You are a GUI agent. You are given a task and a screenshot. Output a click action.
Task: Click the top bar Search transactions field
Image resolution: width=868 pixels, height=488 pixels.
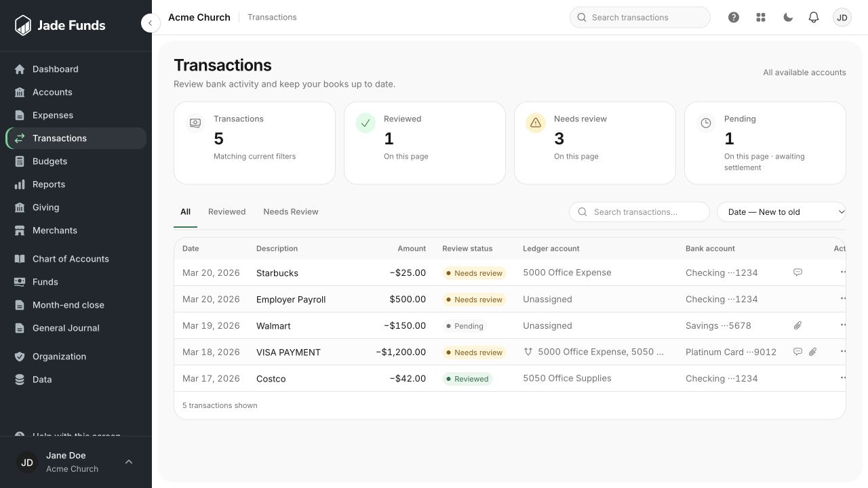pyautogui.click(x=640, y=18)
